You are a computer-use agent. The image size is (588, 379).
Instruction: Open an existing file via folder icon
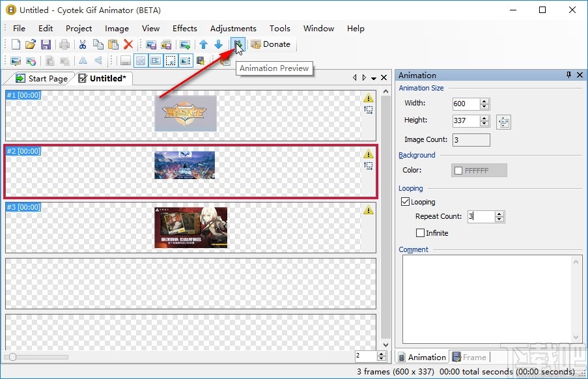(31, 44)
